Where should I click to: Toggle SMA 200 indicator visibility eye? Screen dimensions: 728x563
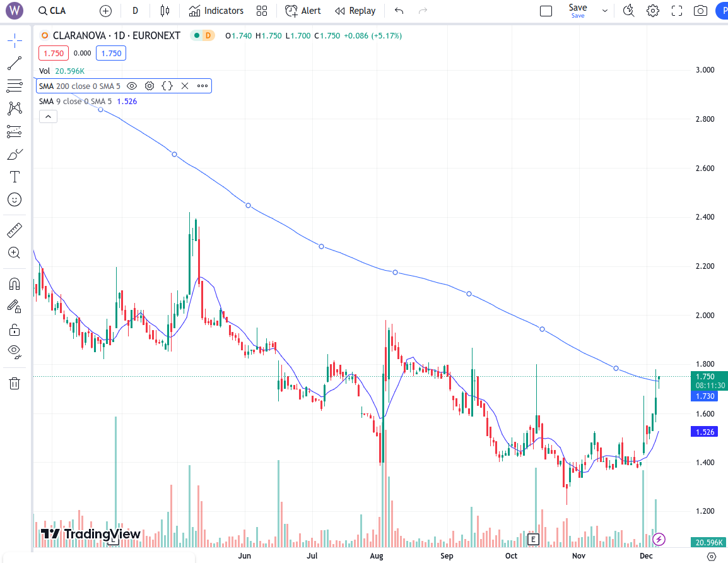(x=132, y=86)
